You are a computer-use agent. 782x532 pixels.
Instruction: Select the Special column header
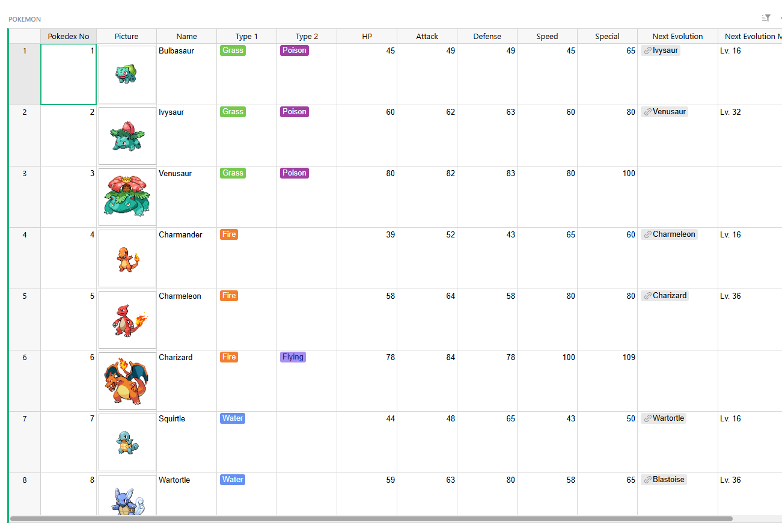(608, 36)
